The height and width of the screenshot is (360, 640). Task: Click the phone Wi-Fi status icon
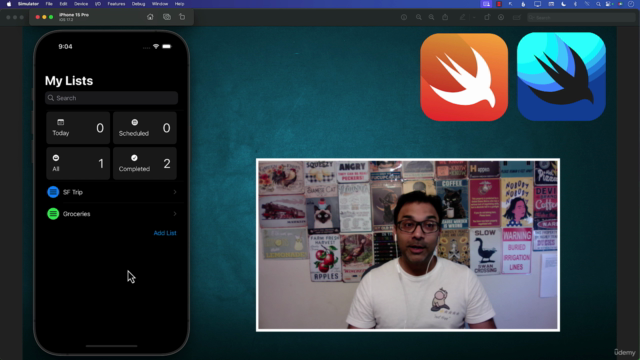pos(156,47)
